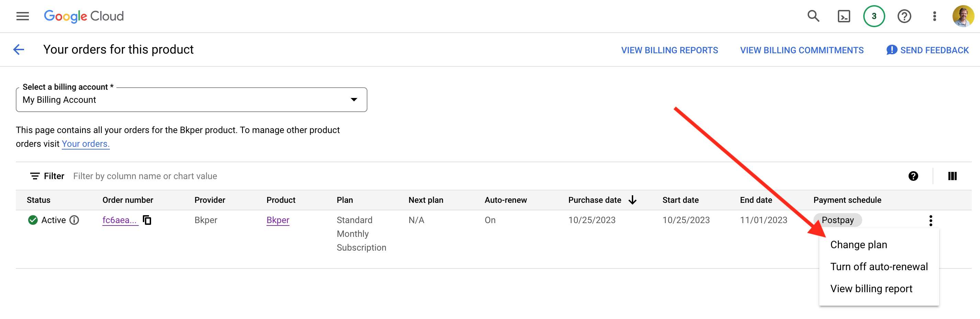Image resolution: width=980 pixels, height=319 pixels.
Task: Select Change plan from the context menu
Action: coord(858,244)
